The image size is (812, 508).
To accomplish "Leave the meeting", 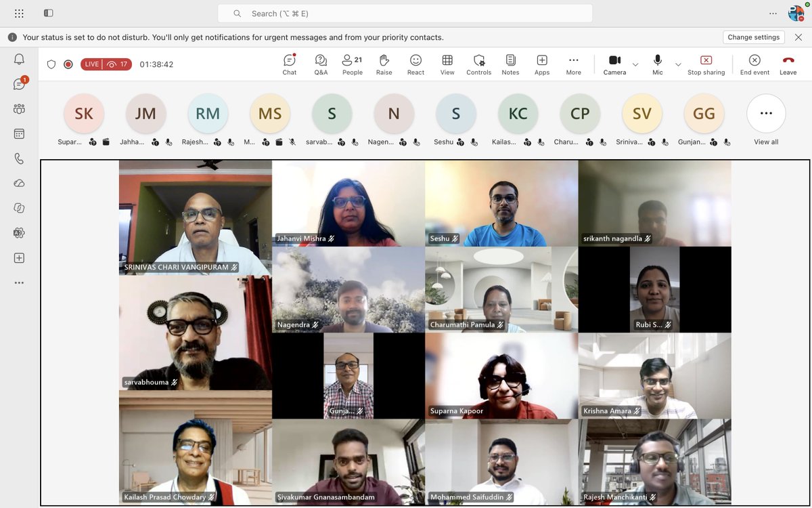I will (788, 64).
